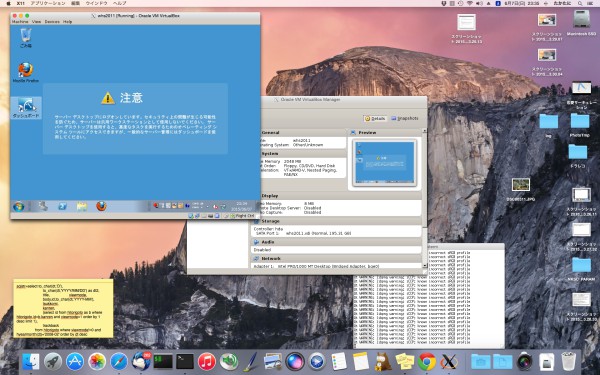600x375 pixels.
Task: Open Launchpad rocket icon in Dock
Action: 53,362
